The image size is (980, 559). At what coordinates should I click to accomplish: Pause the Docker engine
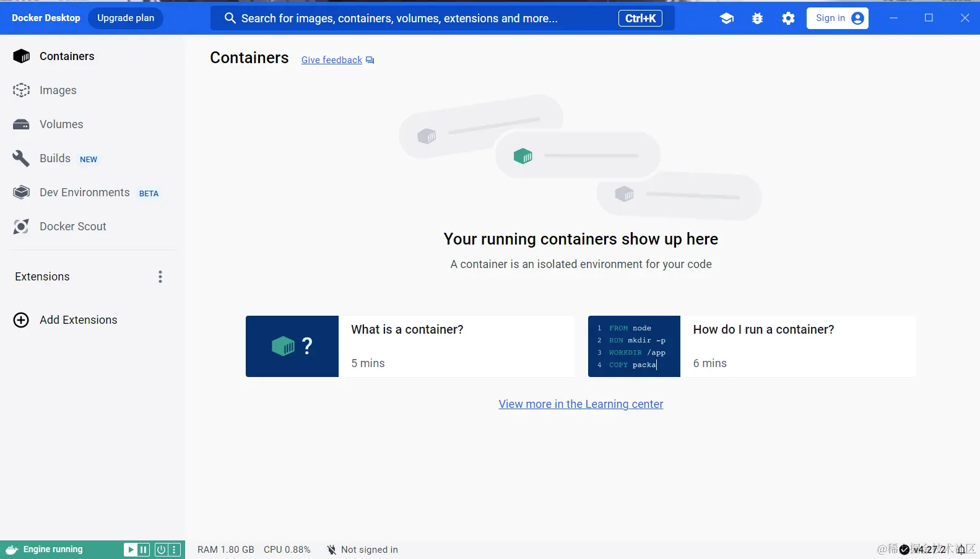(144, 550)
